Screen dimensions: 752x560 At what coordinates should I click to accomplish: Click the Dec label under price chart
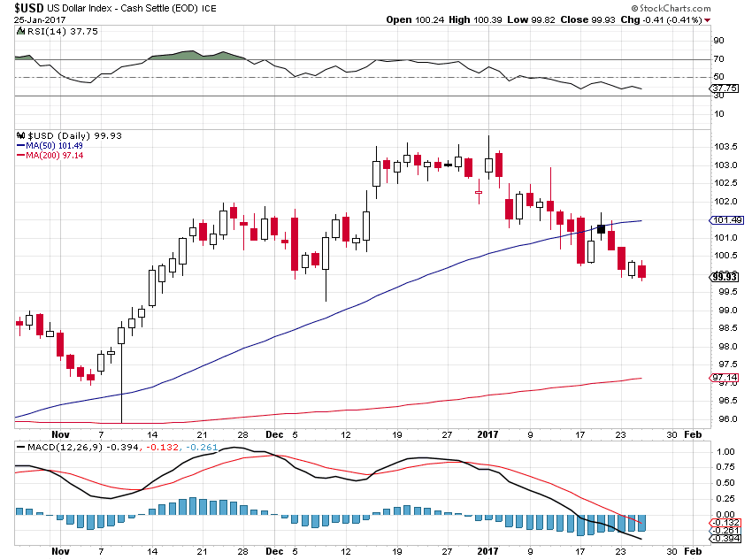tap(274, 434)
